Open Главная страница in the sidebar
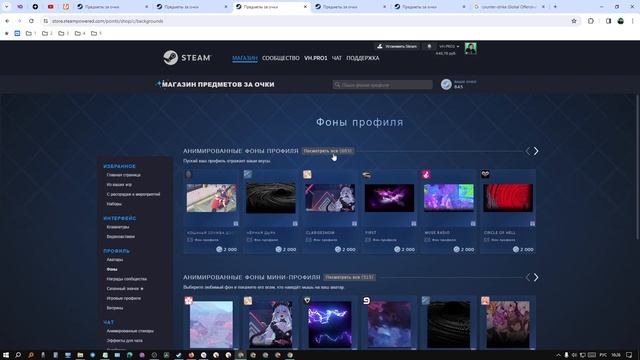 [124, 175]
